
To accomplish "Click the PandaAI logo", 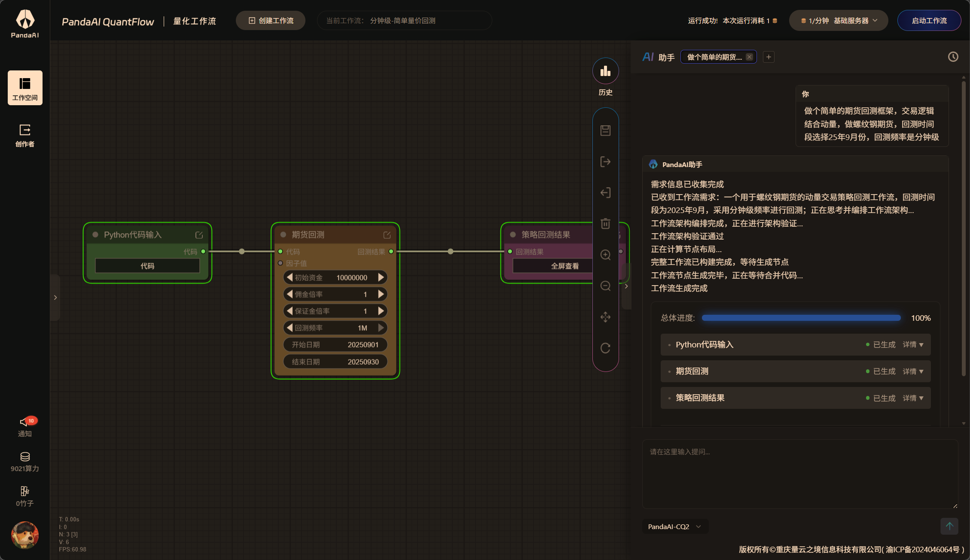I will (25, 24).
